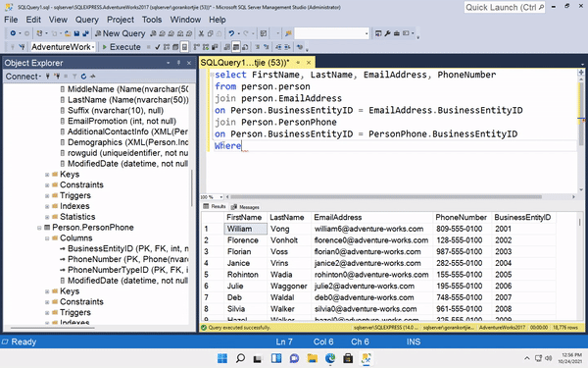The width and height of the screenshot is (588, 368).
Task: Click the Display Estimated Execution Plan icon
Action: pyautogui.click(x=167, y=47)
